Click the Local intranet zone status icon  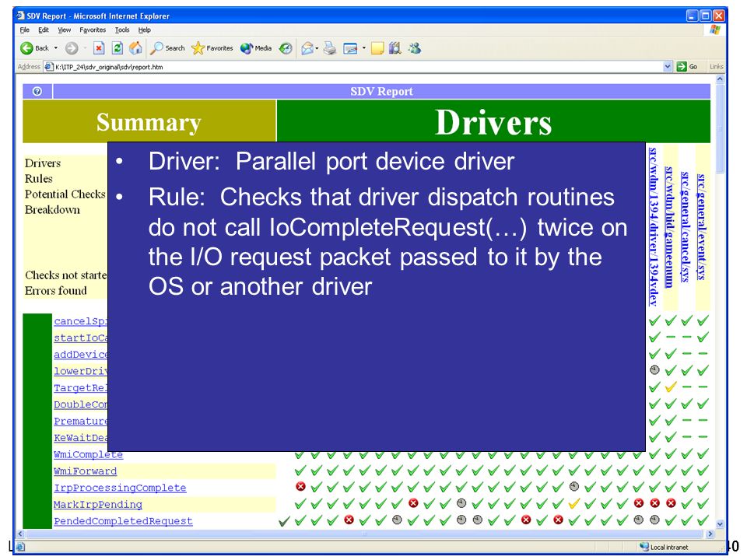click(644, 547)
